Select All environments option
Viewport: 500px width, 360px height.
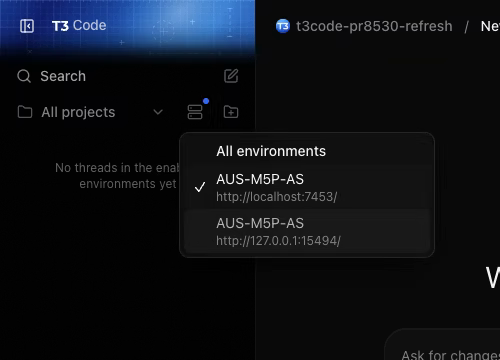307,151
